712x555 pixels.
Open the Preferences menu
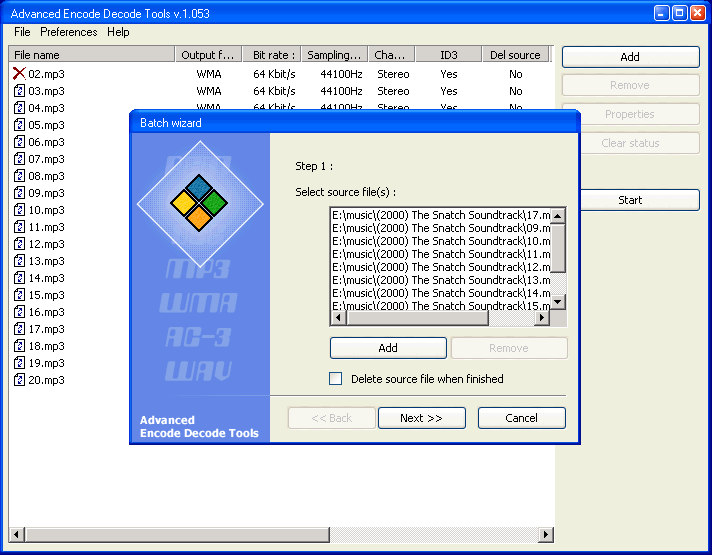(69, 32)
